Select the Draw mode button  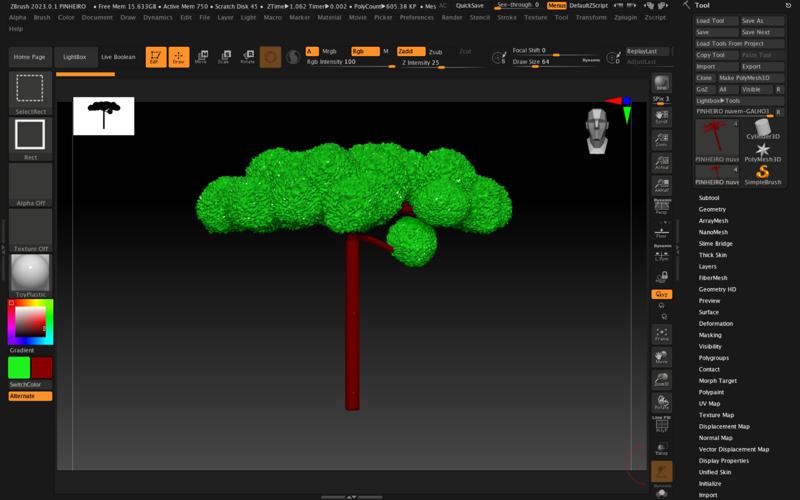point(178,57)
